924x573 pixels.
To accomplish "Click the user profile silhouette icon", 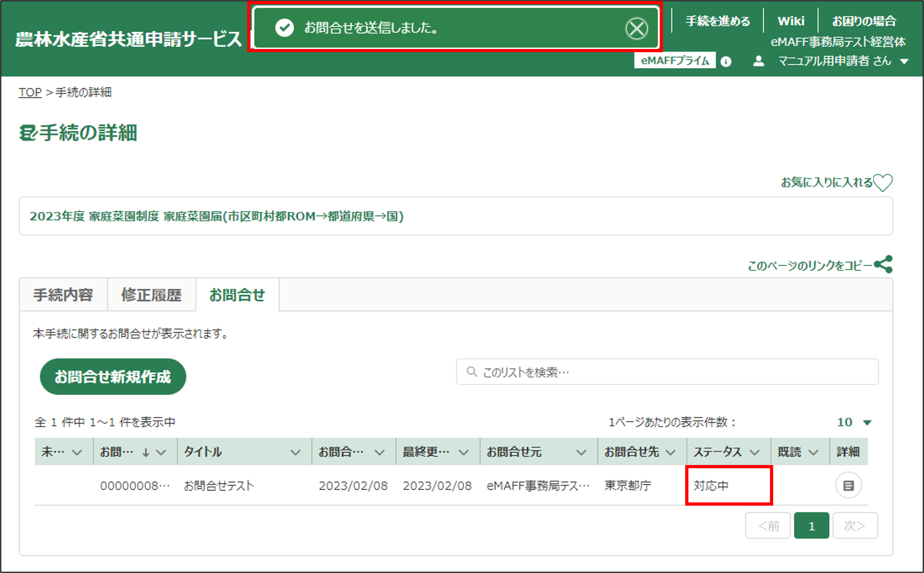I will (758, 61).
